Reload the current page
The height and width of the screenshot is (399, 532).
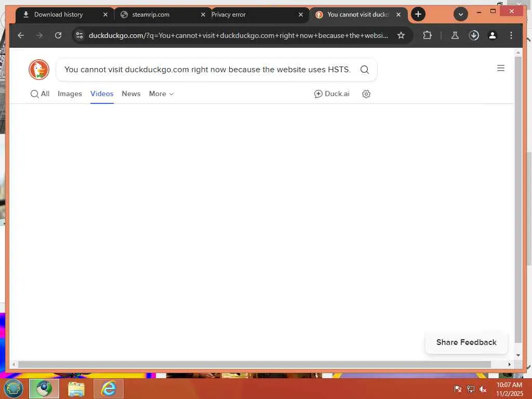coord(58,35)
